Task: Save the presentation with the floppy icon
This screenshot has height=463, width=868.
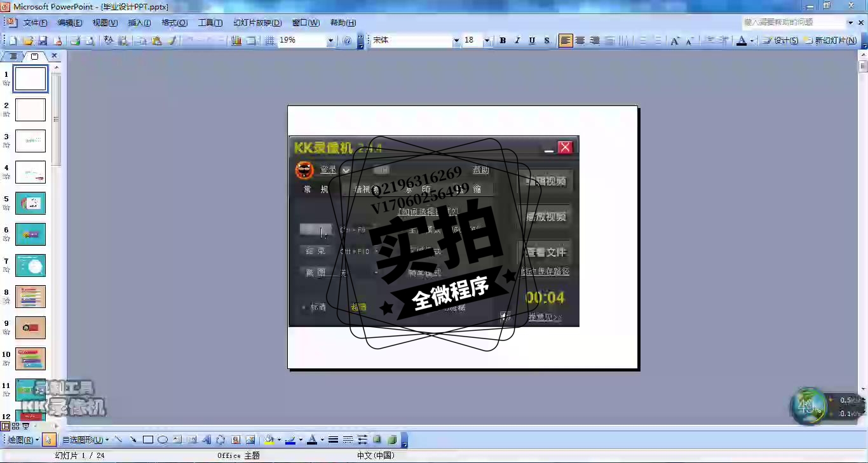Action: coord(43,41)
